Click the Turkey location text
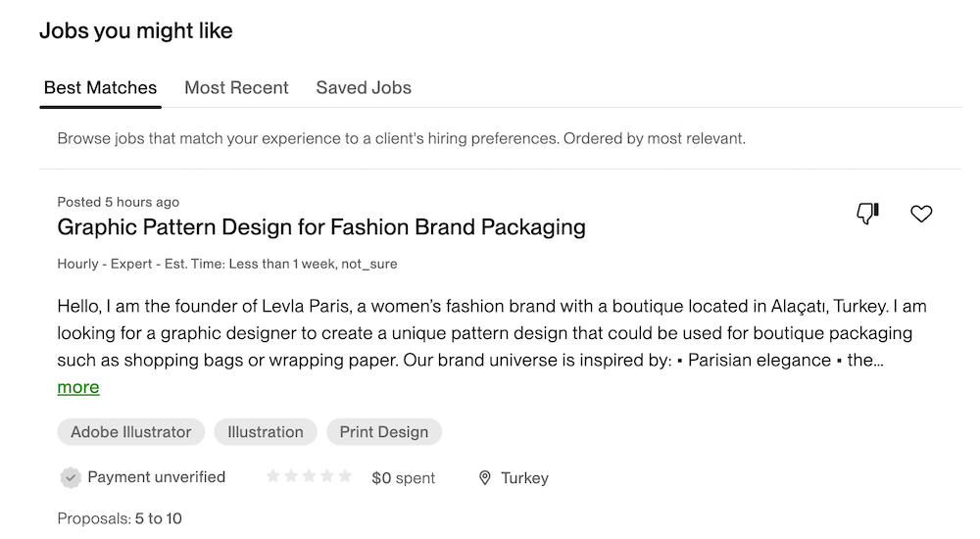 524,478
